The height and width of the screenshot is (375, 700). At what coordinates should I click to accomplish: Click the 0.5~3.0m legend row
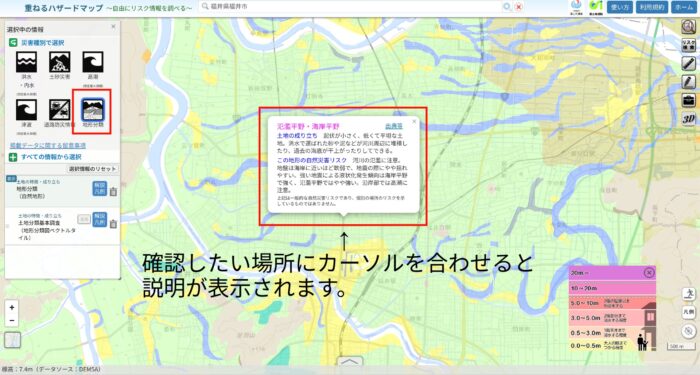click(x=612, y=333)
